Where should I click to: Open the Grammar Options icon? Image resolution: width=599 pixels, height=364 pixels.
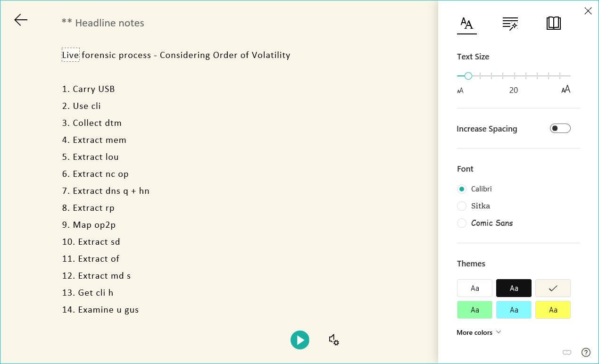(510, 23)
